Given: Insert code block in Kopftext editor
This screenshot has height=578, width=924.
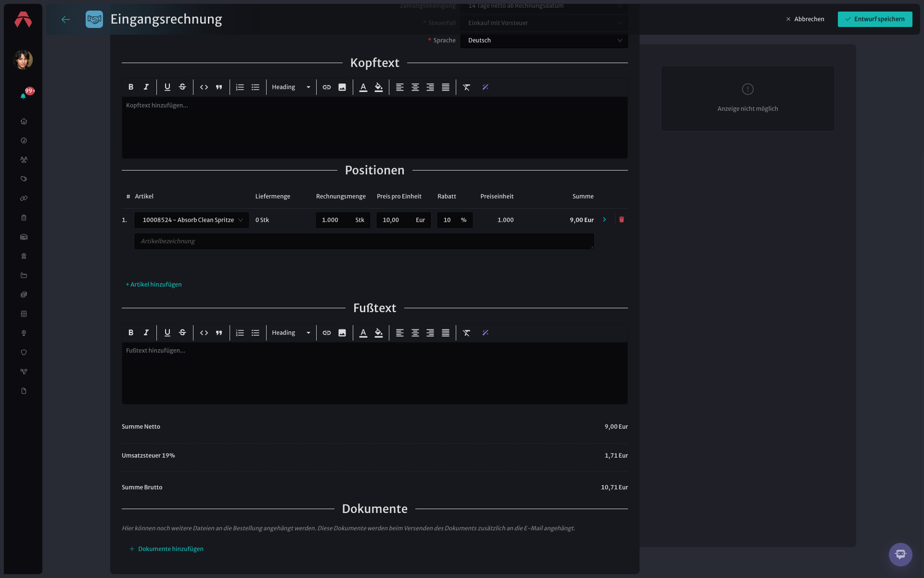Looking at the screenshot, I should pos(204,87).
